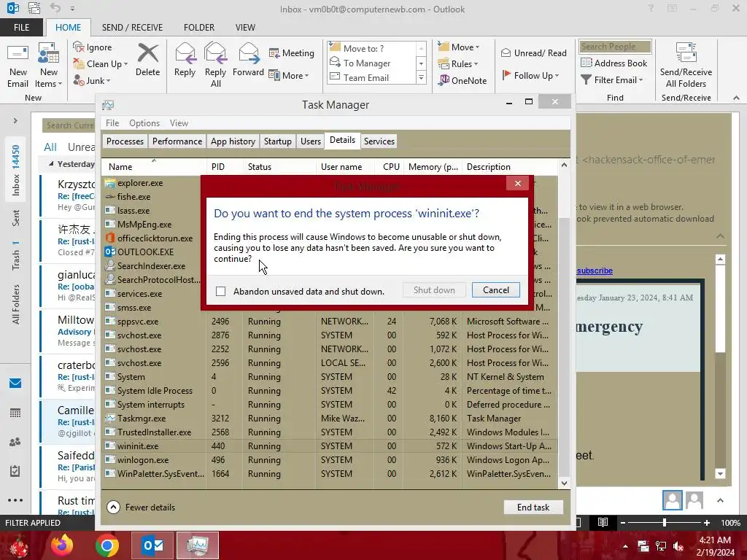Switch to Services tab in Task Manager
This screenshot has width=747, height=560.
[x=379, y=141]
